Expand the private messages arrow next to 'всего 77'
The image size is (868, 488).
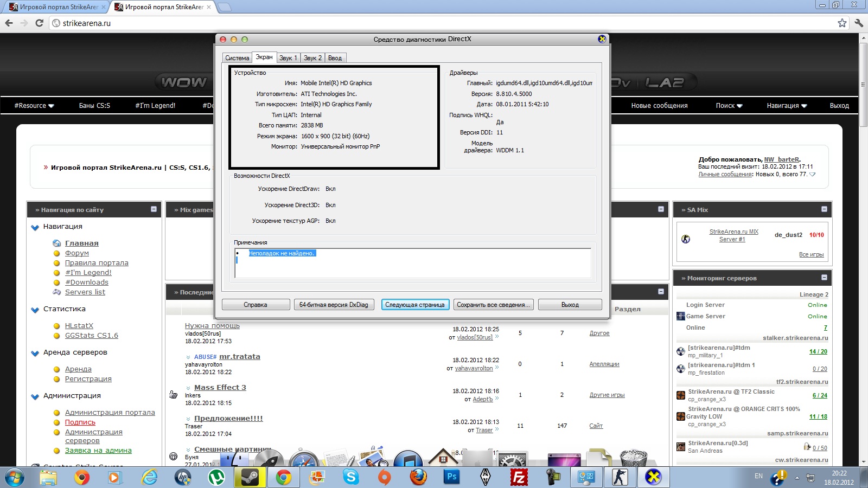click(812, 175)
